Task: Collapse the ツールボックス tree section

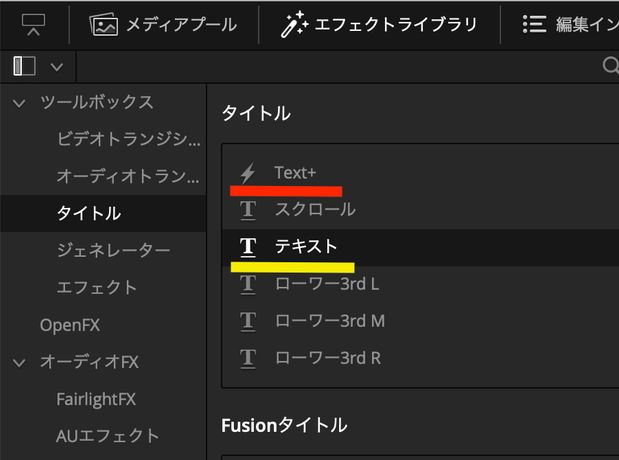Action: point(19,103)
